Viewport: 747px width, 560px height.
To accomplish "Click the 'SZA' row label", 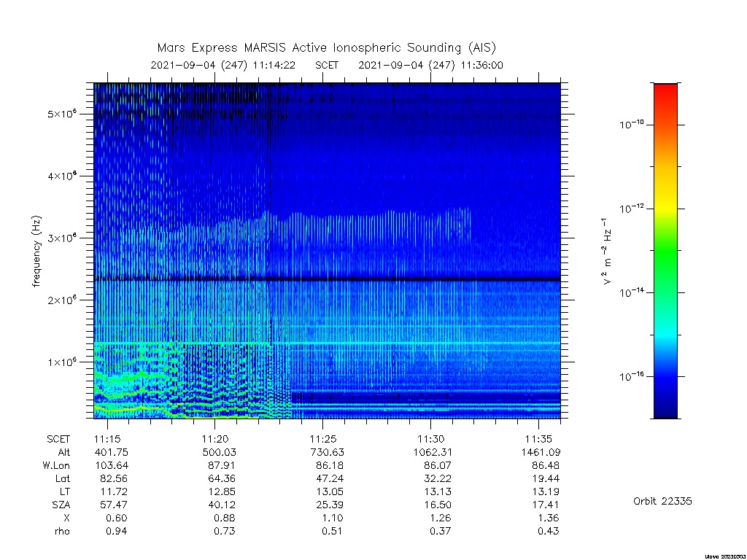I will pos(61,505).
